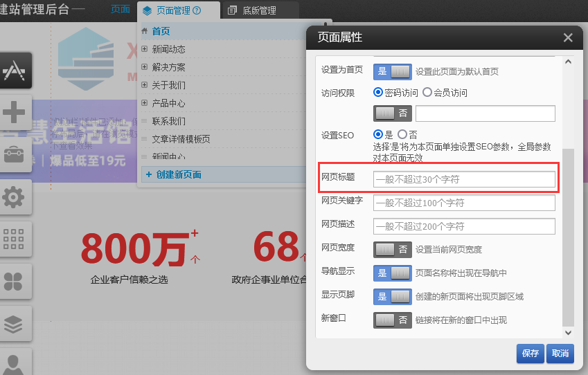Open the gear settings icon in sidebar
Screen dimensions: 588x375
(15, 197)
